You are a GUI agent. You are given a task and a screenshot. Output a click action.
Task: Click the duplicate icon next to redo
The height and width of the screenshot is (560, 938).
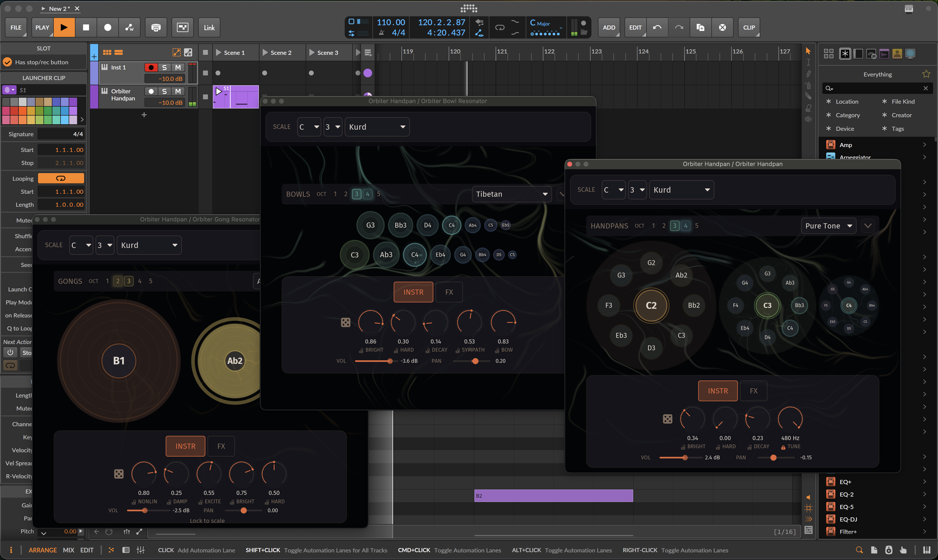701,27
